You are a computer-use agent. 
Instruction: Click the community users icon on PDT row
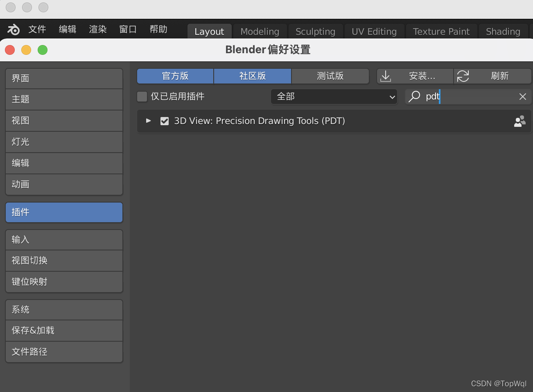(x=520, y=121)
